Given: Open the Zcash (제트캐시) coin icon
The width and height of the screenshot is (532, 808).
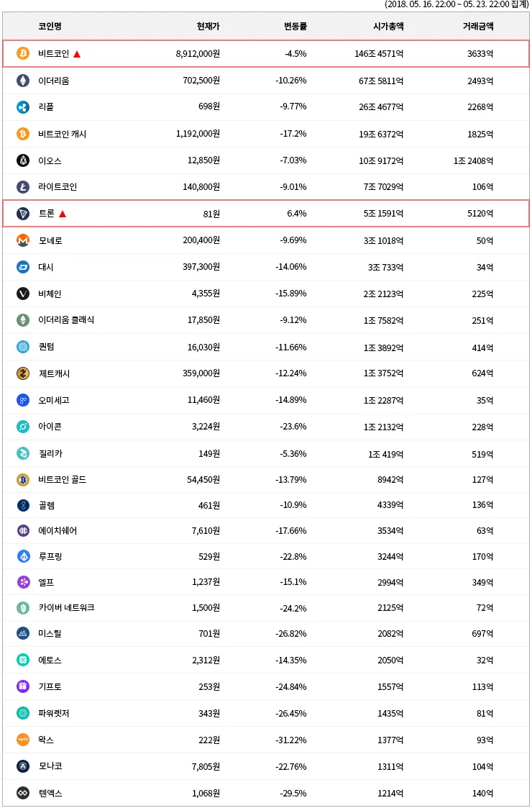Looking at the screenshot, I should pos(23,373).
